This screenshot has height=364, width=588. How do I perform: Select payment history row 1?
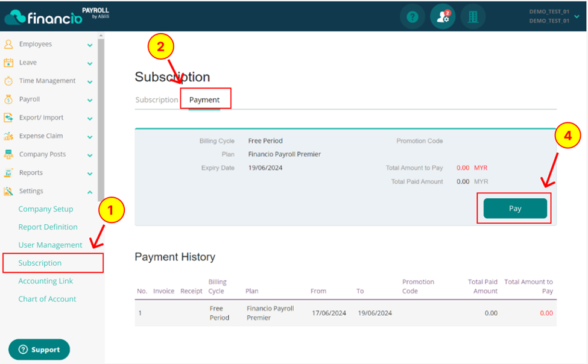pyautogui.click(x=346, y=313)
